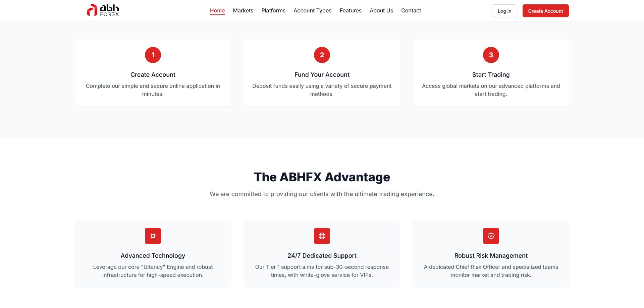Click the red Create Account button
The width and height of the screenshot is (644, 308).
[x=545, y=11]
